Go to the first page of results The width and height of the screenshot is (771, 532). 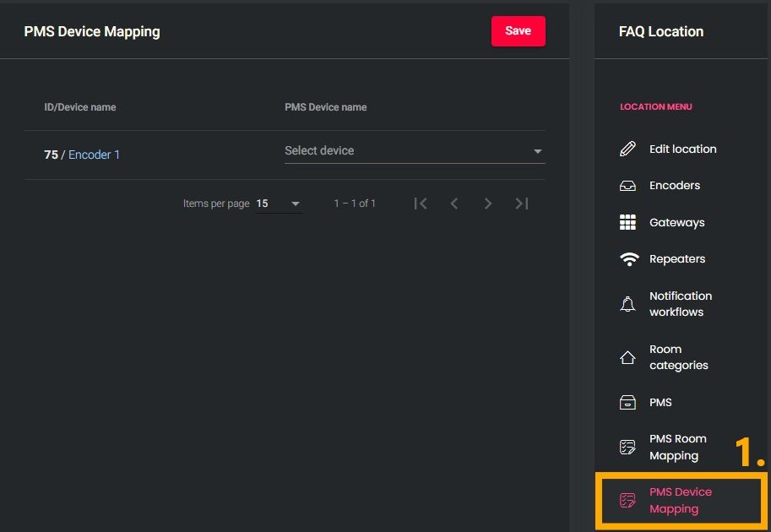(x=421, y=204)
